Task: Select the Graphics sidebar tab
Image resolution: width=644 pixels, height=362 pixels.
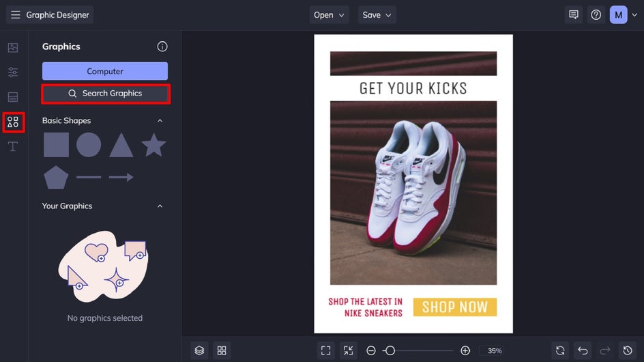Action: click(13, 122)
